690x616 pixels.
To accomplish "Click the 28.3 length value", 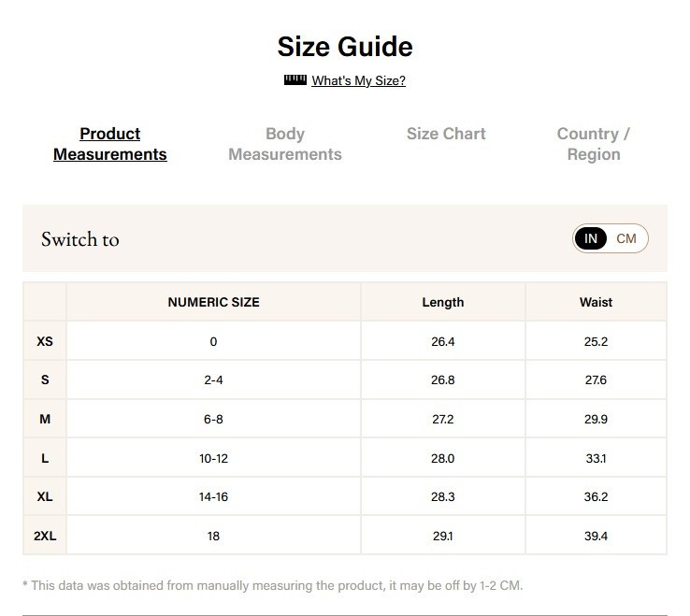I will pyautogui.click(x=442, y=496).
